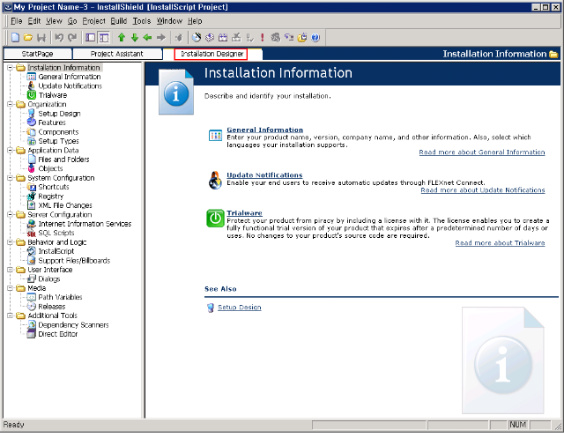Select Setup Types in the tree
This screenshot has width=564, height=433.
tap(59, 141)
